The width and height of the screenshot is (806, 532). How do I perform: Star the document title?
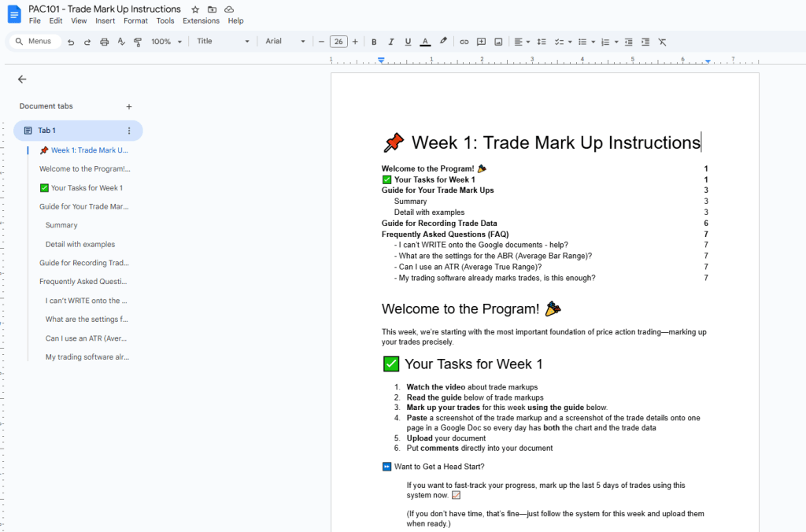195,9
